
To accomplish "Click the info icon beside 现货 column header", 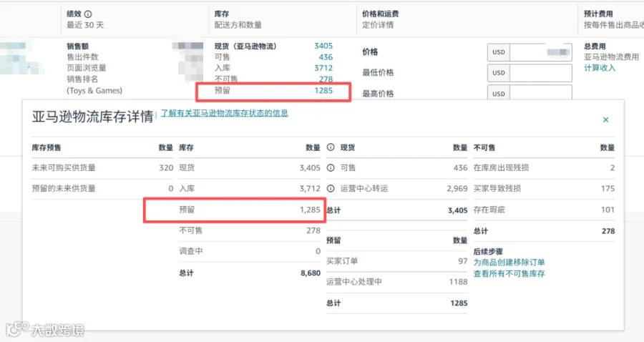I will coord(331,147).
